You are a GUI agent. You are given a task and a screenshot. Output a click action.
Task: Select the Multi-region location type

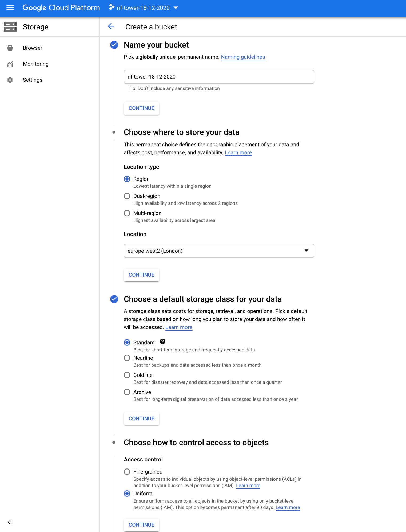tap(127, 213)
